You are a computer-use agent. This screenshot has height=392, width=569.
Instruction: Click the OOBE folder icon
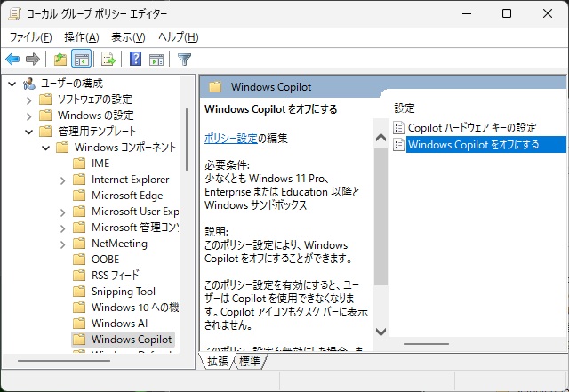tap(79, 260)
